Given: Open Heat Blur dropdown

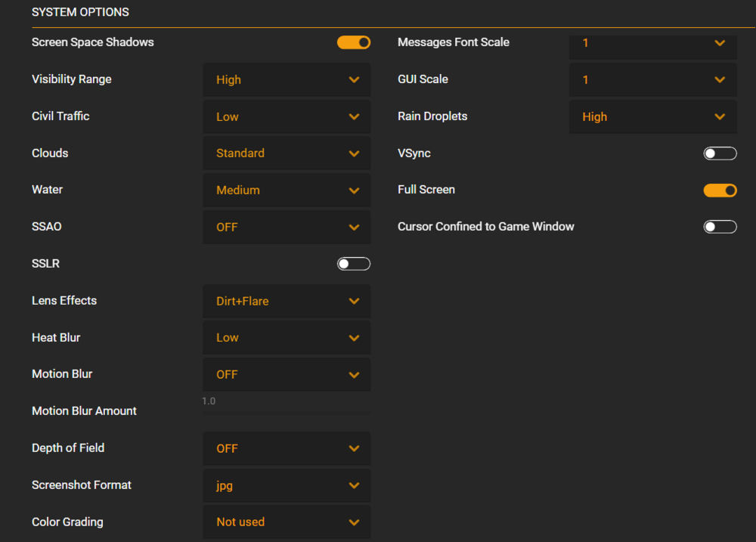Looking at the screenshot, I should pyautogui.click(x=287, y=338).
